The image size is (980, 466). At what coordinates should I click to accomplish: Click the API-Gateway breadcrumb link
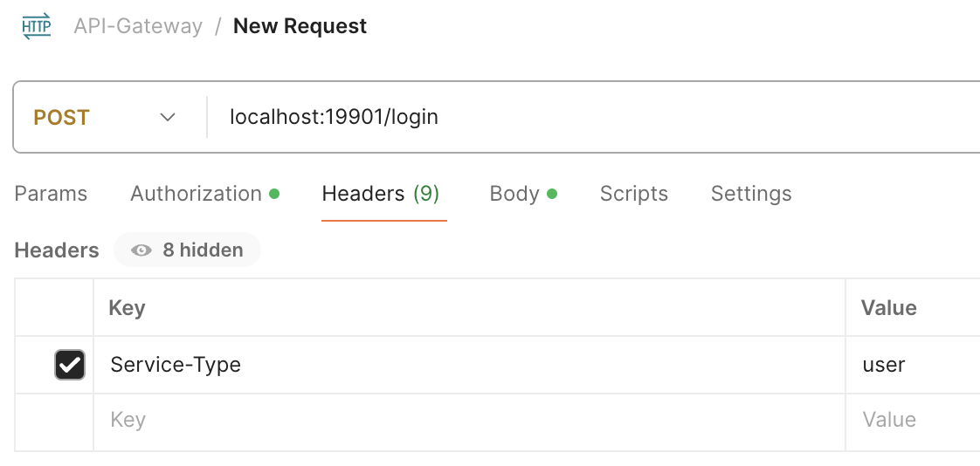click(x=138, y=26)
